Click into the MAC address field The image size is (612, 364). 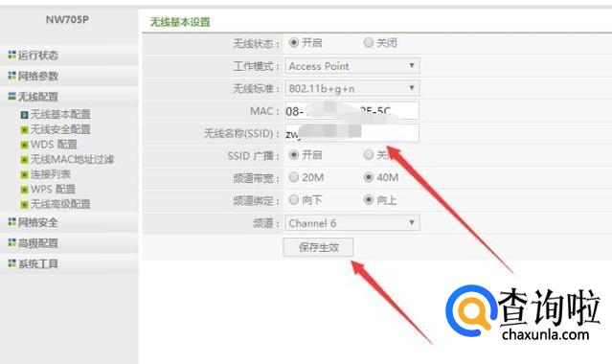coord(352,111)
